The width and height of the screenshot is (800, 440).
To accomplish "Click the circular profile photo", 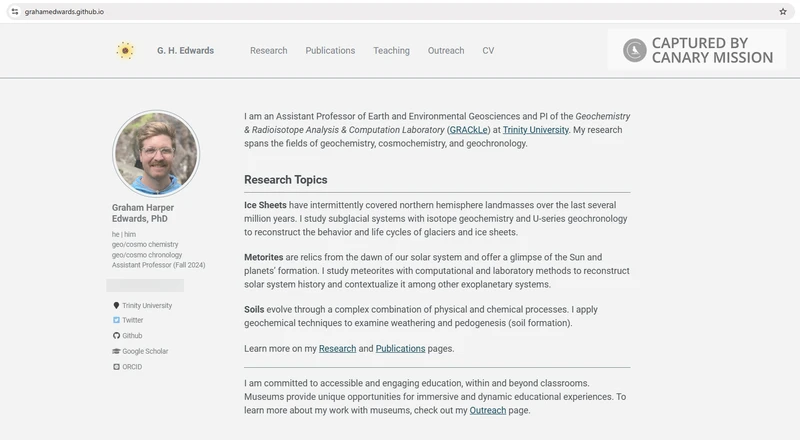I will [x=156, y=154].
